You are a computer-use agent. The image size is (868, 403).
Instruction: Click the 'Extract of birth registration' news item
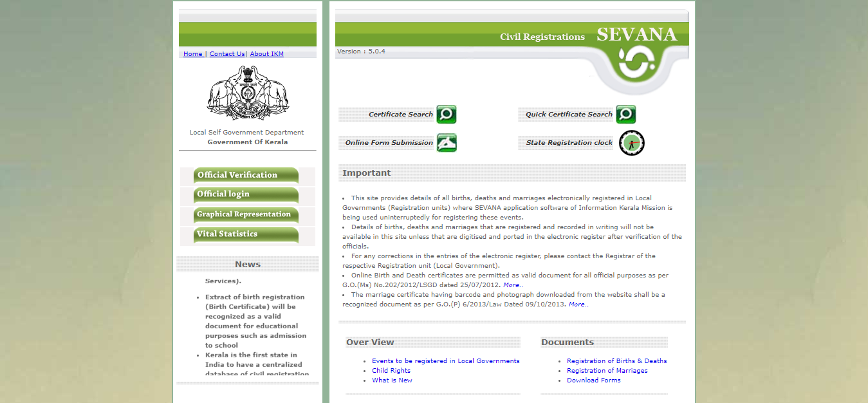(x=256, y=321)
